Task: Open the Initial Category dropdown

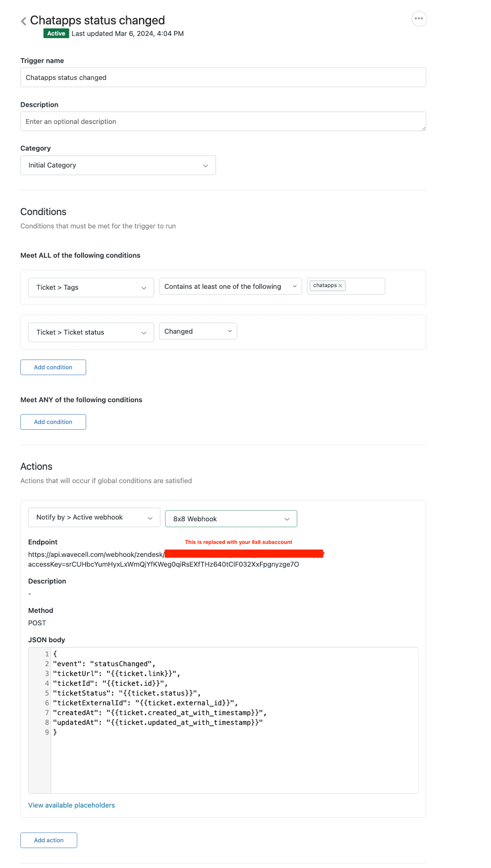Action: [x=118, y=166]
